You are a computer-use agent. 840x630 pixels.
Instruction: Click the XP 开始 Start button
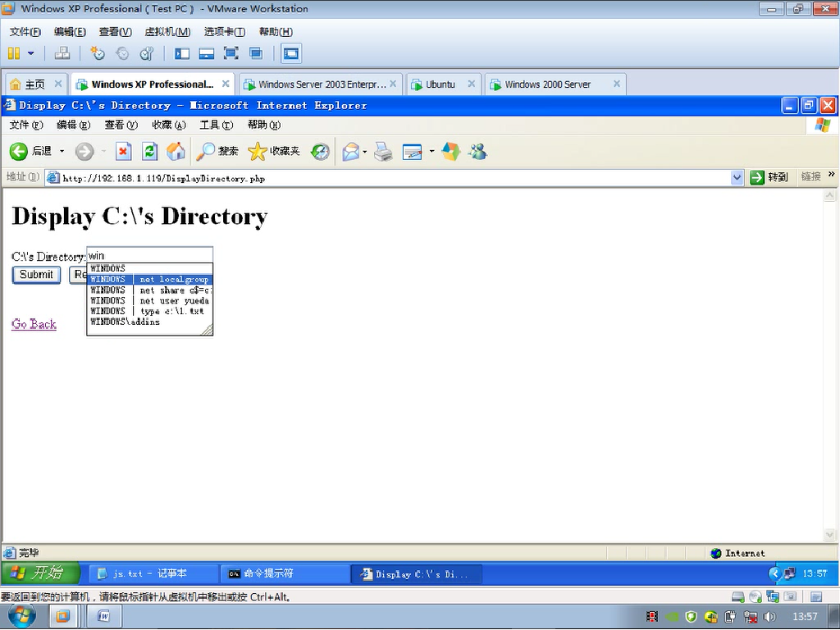coord(41,573)
